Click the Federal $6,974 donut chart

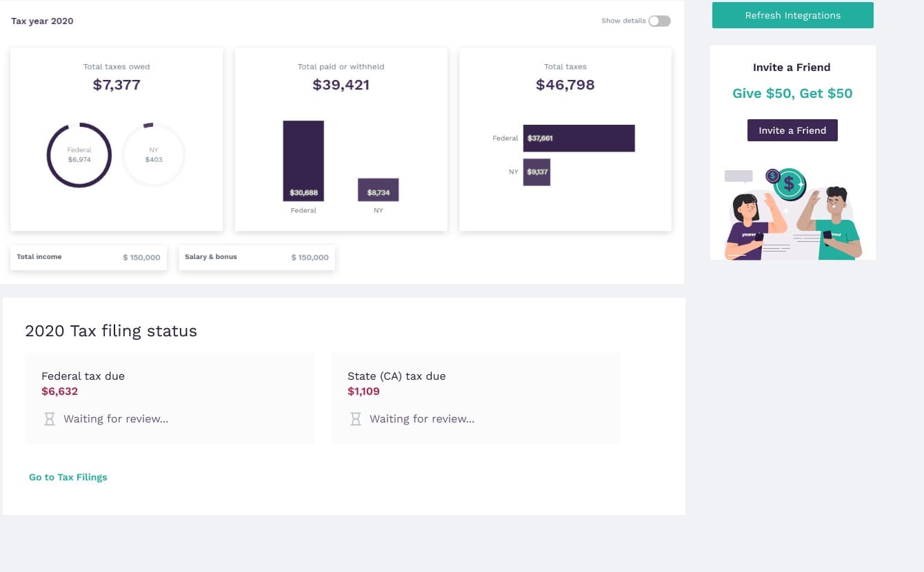[79, 154]
